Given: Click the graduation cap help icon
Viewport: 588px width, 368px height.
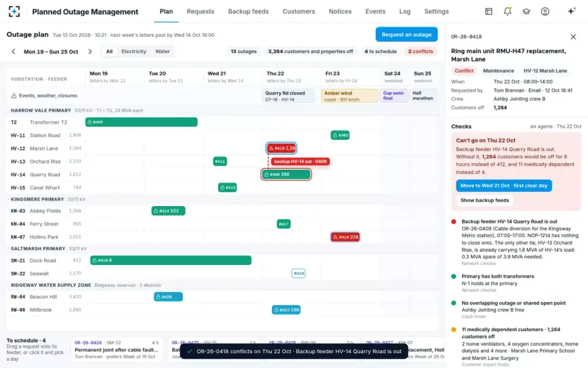Looking at the screenshot, I should tap(526, 11).
